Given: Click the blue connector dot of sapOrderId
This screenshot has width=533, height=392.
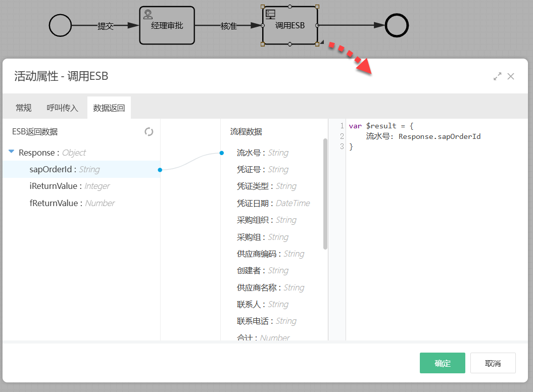Looking at the screenshot, I should point(160,170).
